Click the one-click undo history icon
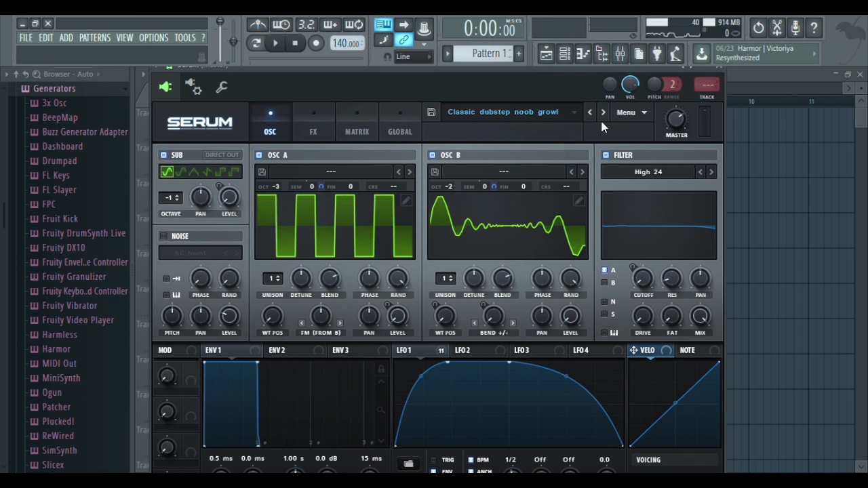This screenshot has height=488, width=868. (758, 28)
